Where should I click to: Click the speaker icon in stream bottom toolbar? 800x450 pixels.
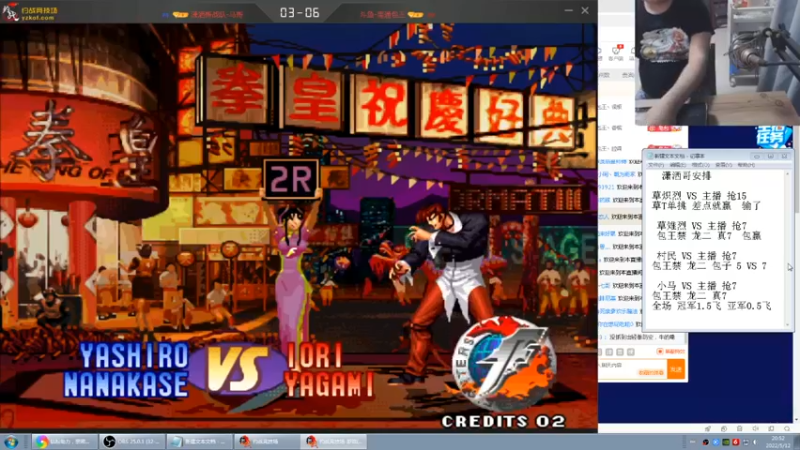(x=755, y=429)
